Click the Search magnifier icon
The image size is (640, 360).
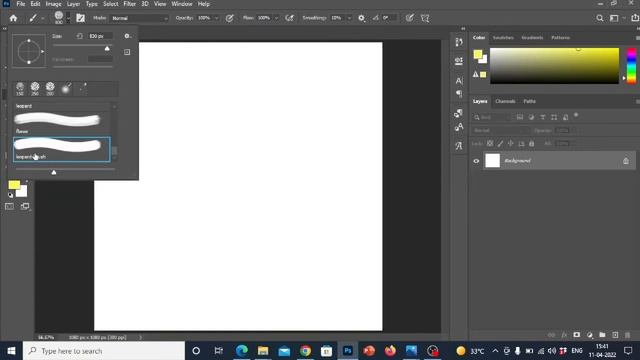600,18
